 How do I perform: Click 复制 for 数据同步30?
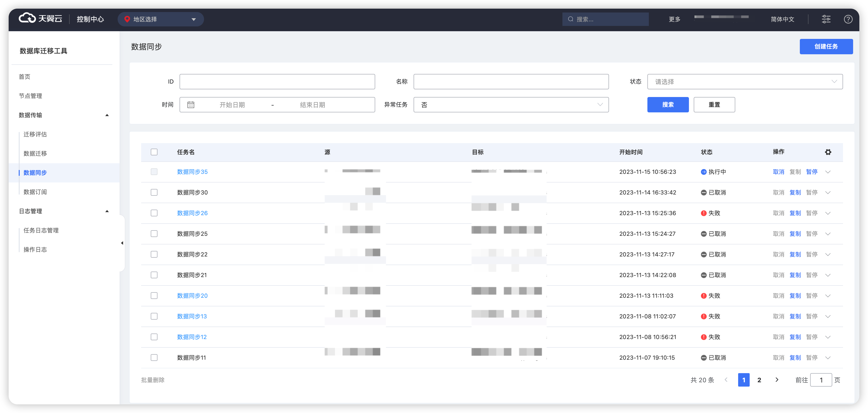coord(795,193)
